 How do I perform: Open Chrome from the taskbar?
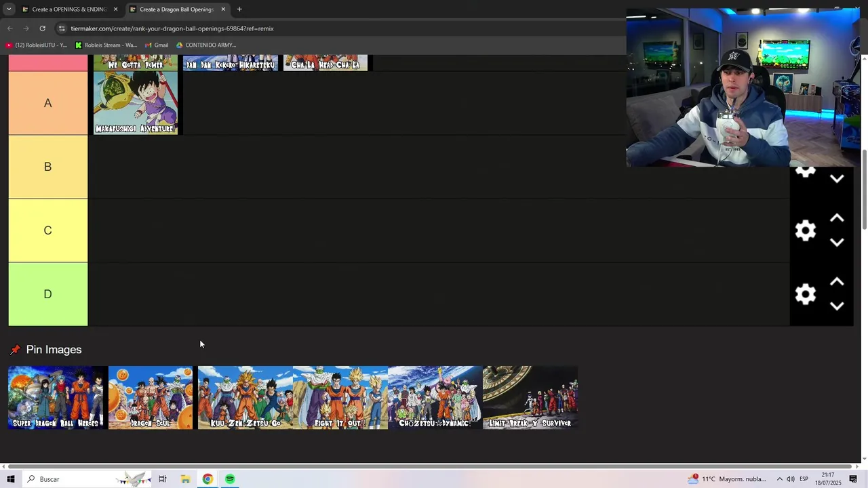208,479
